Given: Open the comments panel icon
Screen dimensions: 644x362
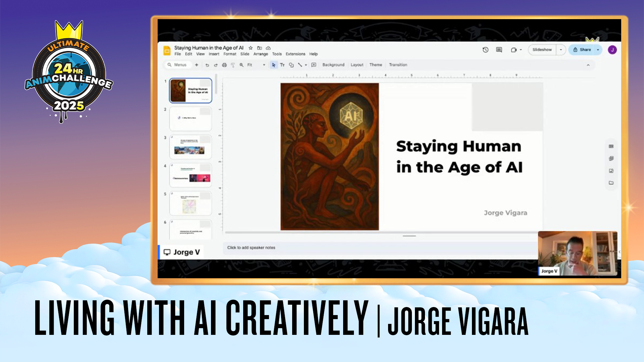Looking at the screenshot, I should [x=499, y=50].
